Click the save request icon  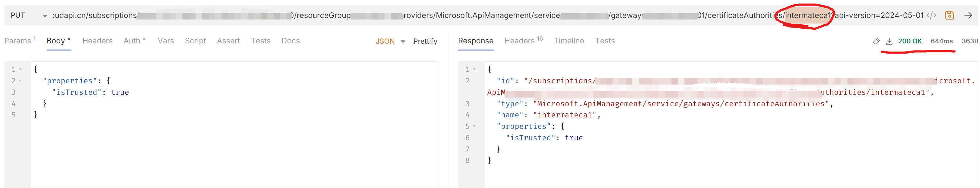click(950, 15)
